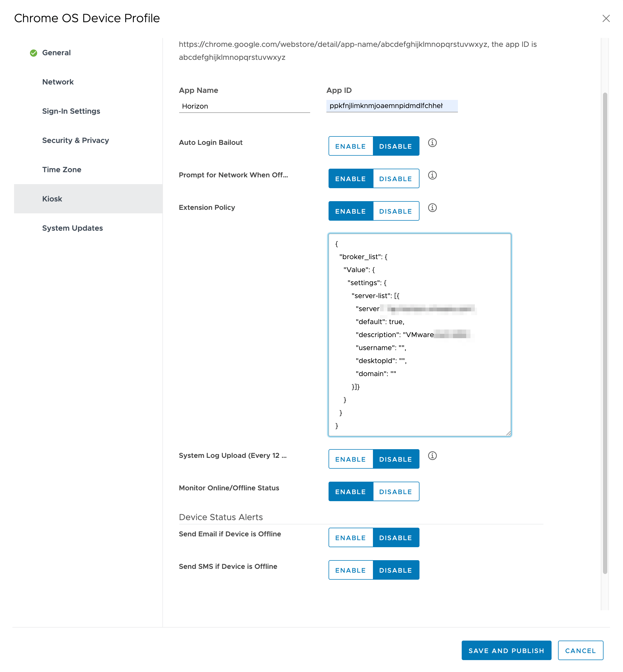Open info icon for System Log Upload
This screenshot has height=672, width=623.
coord(432,456)
